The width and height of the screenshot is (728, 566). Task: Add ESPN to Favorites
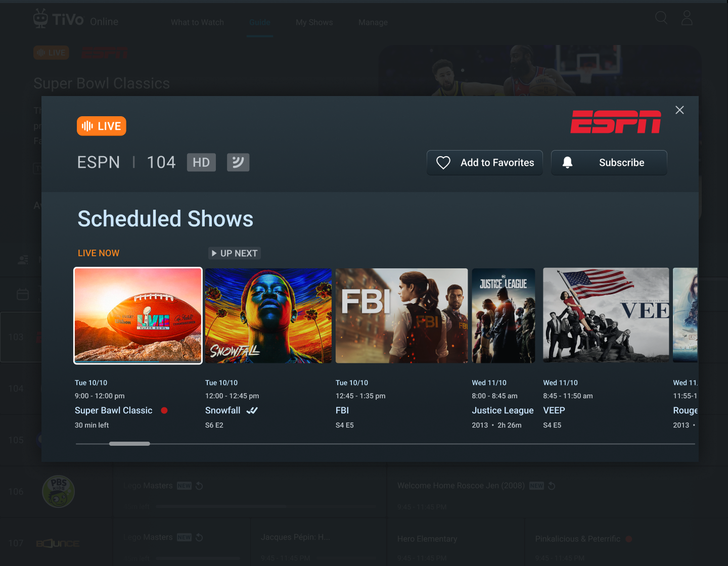point(485,163)
